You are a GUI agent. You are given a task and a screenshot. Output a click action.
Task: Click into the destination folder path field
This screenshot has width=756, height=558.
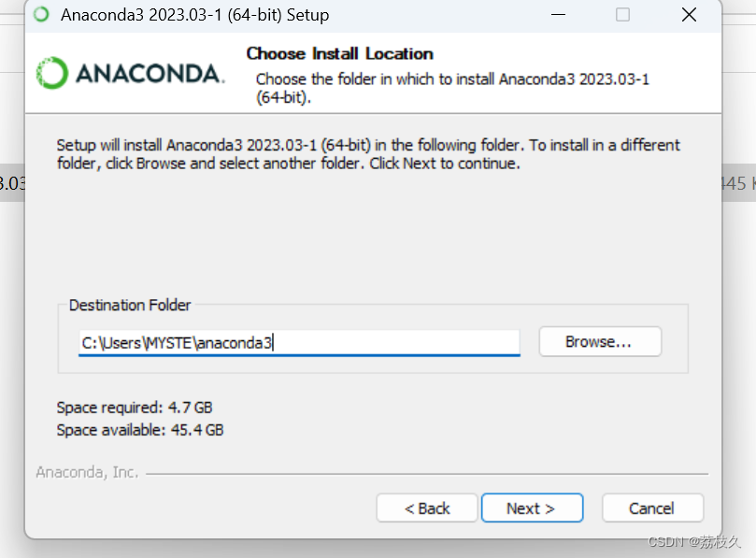pos(299,343)
